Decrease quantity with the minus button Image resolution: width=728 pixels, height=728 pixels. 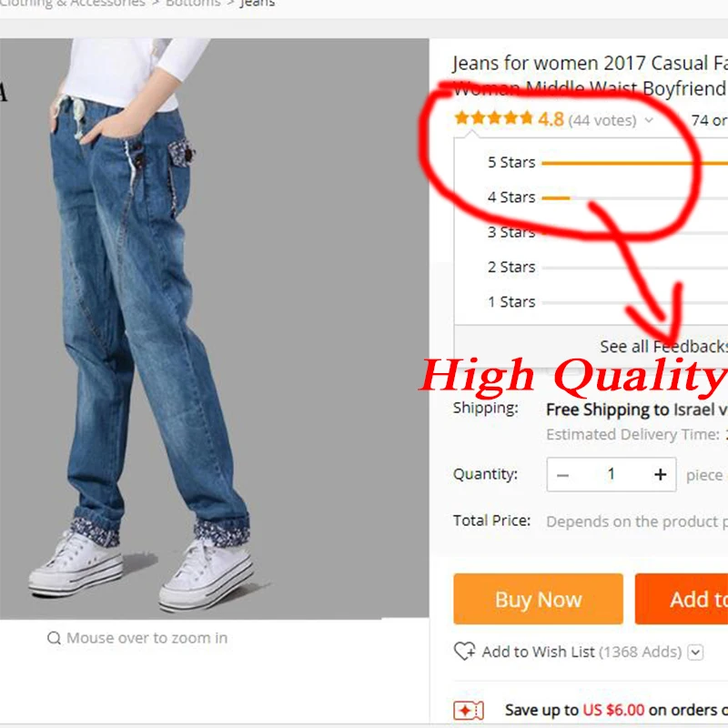click(x=562, y=475)
